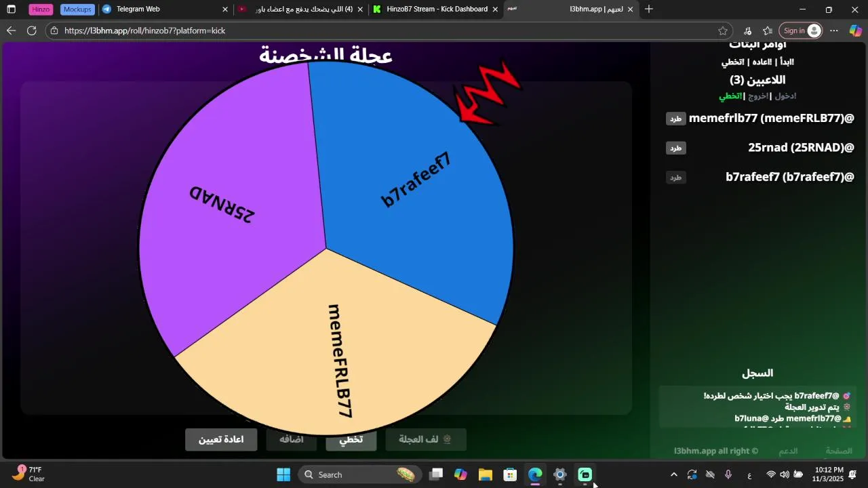Viewport: 868px width, 488px height.
Task: Open weather widget showing 71°F
Action: (28, 474)
